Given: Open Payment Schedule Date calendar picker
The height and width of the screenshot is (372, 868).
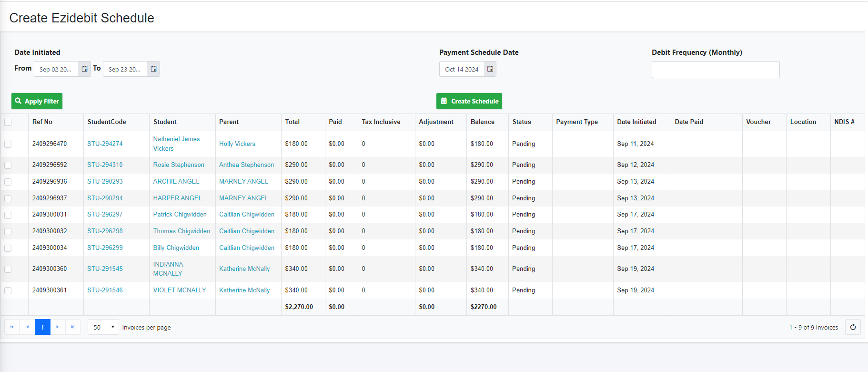Looking at the screenshot, I should [x=490, y=69].
